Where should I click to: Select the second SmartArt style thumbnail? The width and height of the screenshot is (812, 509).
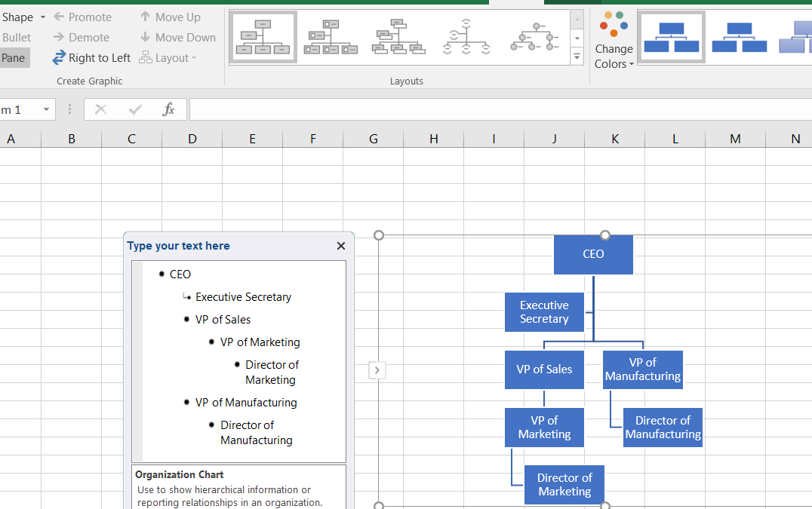tap(740, 37)
